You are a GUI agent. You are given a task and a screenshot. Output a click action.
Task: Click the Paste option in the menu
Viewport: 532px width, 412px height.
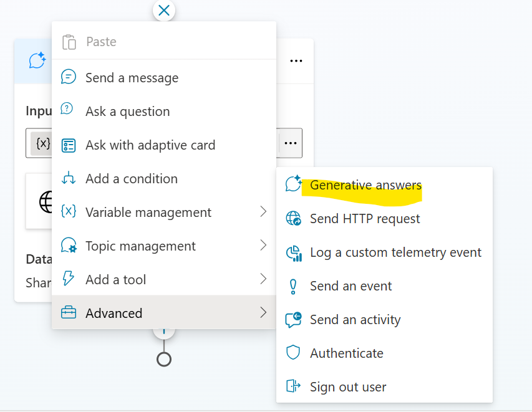(x=101, y=42)
